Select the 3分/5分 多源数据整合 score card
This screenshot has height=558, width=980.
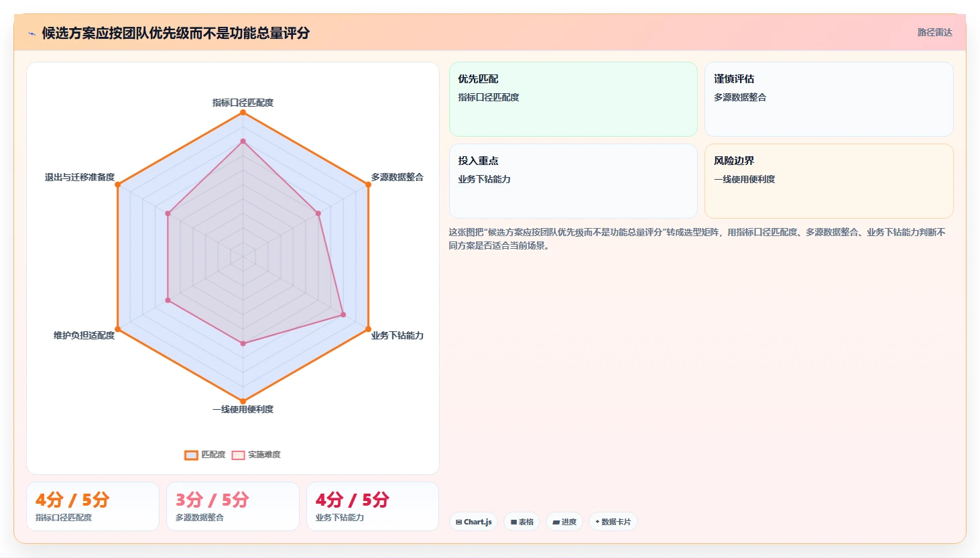(x=233, y=506)
